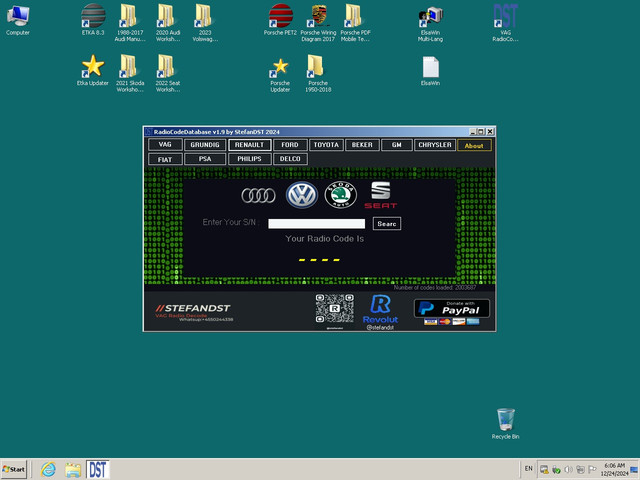Click the Skoda logo
Screen dimensions: 640x480
pyautogui.click(x=341, y=195)
